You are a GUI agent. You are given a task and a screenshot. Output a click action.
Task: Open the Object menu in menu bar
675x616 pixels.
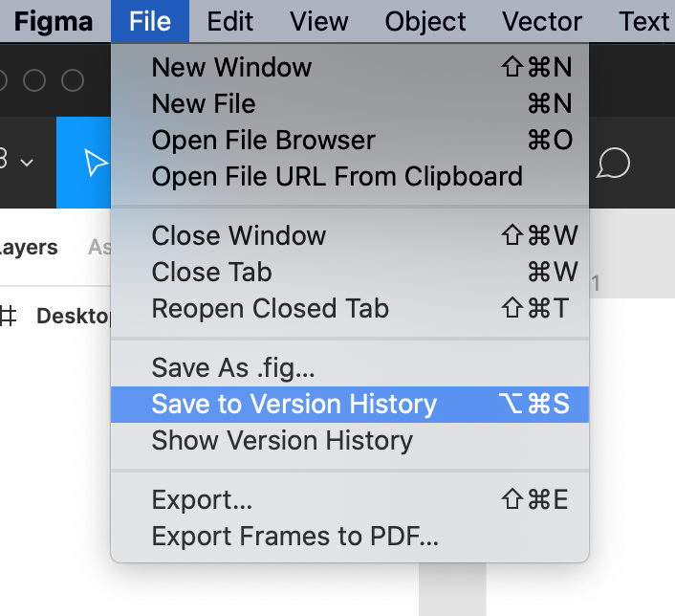coord(427,21)
